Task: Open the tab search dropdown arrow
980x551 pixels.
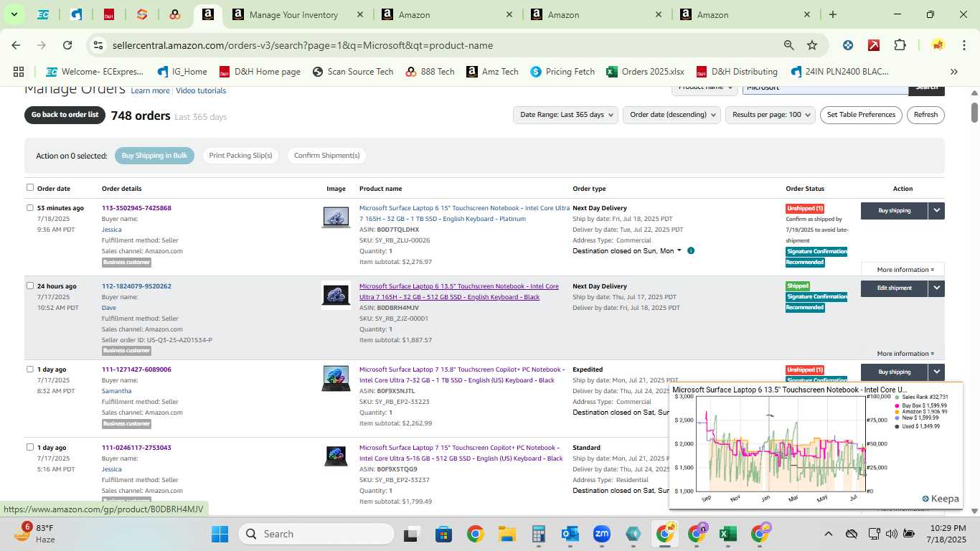Action: tap(14, 14)
